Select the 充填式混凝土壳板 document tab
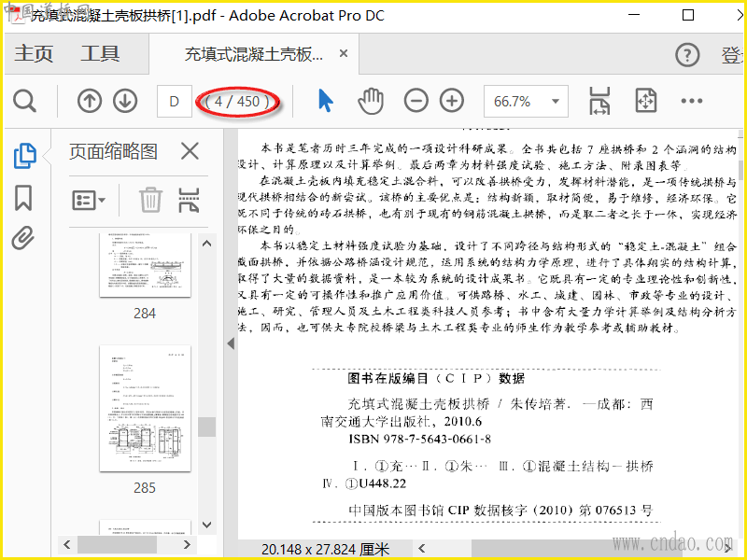The width and height of the screenshot is (747, 560). [x=253, y=54]
